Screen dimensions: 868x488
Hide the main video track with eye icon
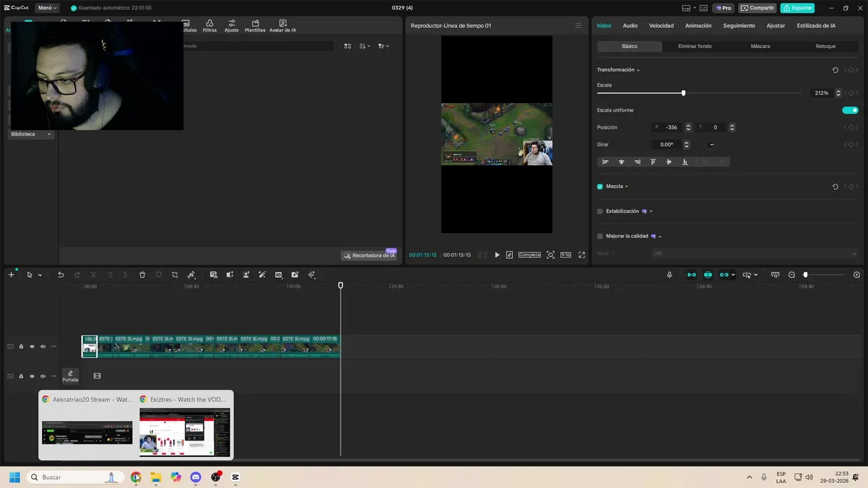tap(32, 346)
